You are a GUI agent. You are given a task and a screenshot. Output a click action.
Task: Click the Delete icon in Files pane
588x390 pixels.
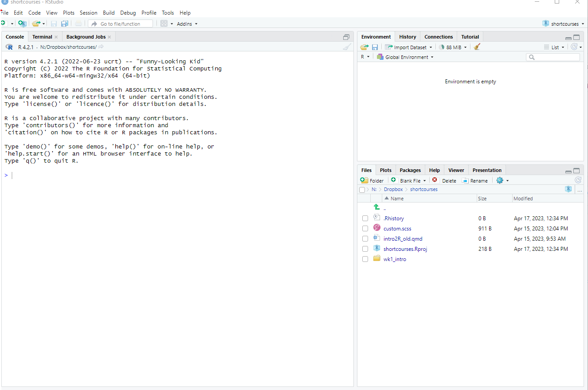(x=444, y=180)
